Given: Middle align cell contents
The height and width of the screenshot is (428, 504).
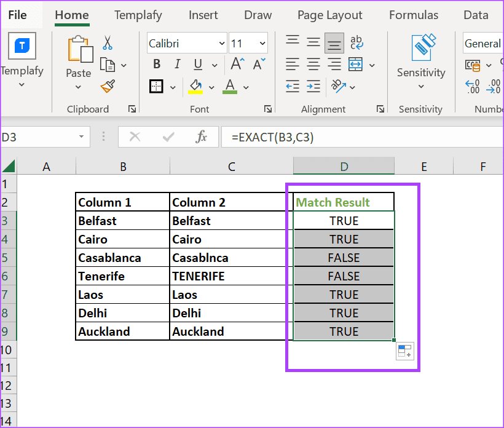Looking at the screenshot, I should 313,42.
